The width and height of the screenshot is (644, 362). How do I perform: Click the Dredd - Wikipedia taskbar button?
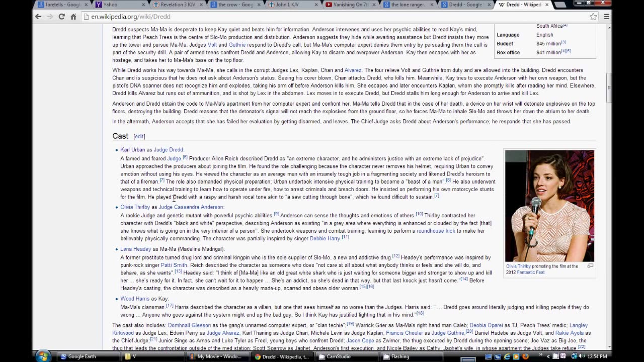pos(282,356)
